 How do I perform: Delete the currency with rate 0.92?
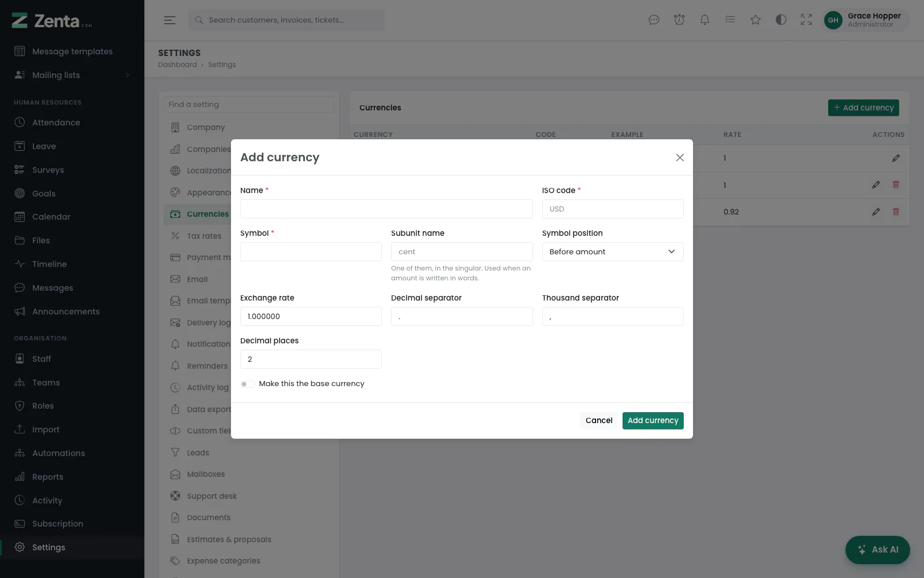(896, 212)
